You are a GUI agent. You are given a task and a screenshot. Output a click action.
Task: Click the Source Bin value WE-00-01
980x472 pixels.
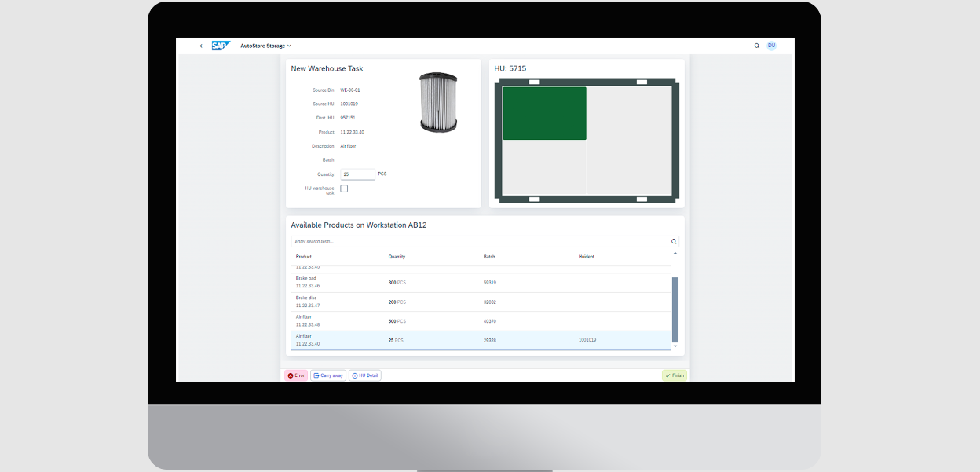[350, 90]
